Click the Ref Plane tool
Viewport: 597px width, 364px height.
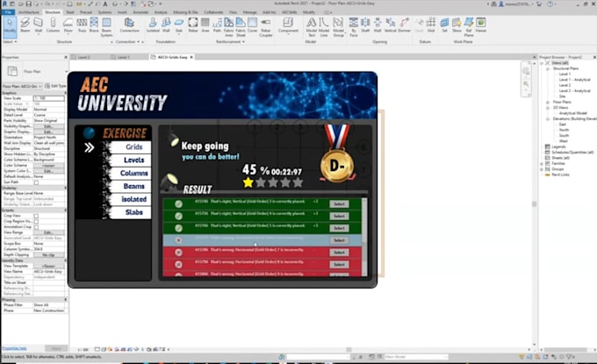click(x=469, y=26)
